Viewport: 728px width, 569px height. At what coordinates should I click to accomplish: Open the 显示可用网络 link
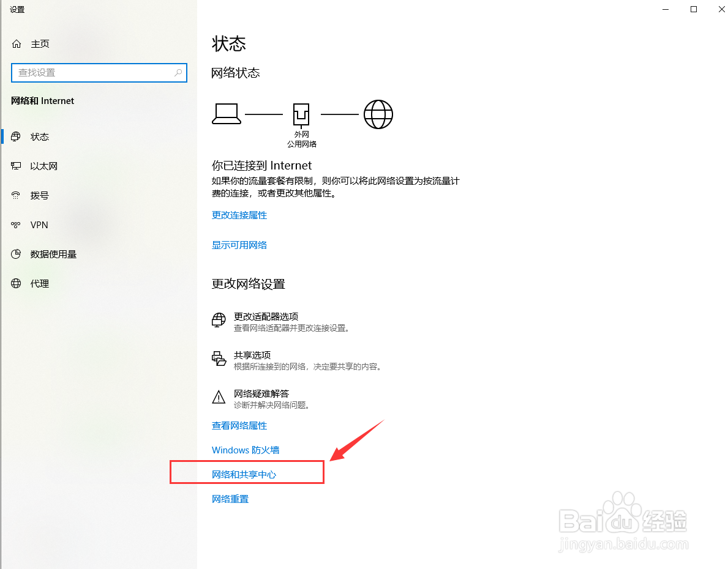[239, 245]
